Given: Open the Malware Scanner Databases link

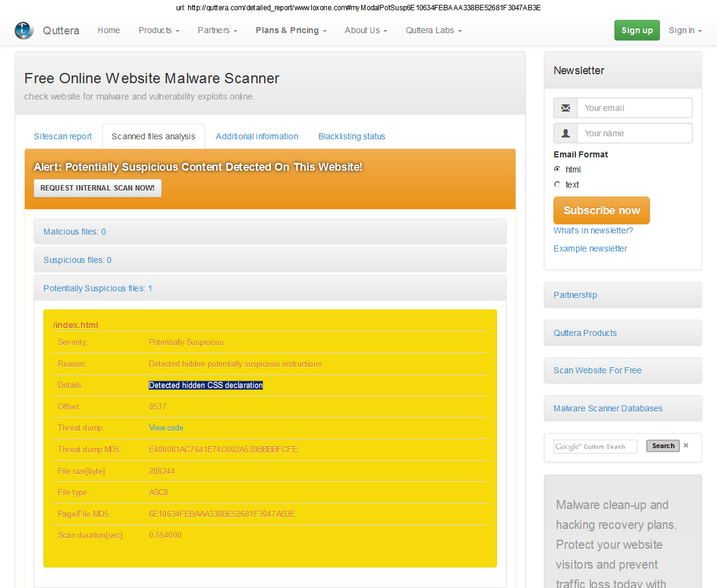Looking at the screenshot, I should pyautogui.click(x=608, y=408).
